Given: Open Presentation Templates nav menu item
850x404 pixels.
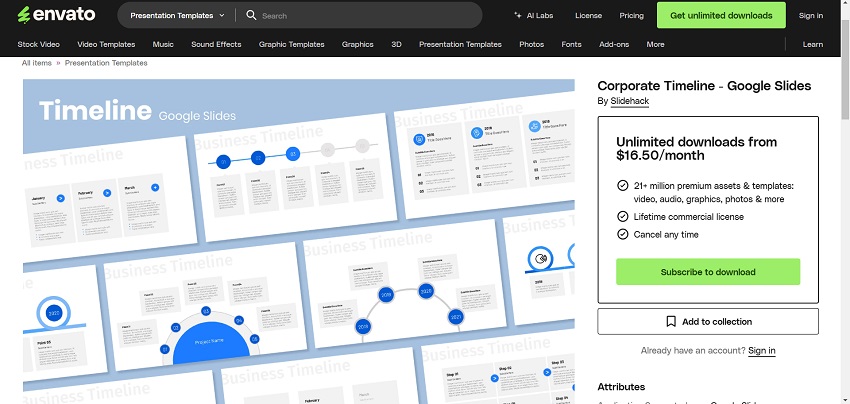Looking at the screenshot, I should coord(460,44).
